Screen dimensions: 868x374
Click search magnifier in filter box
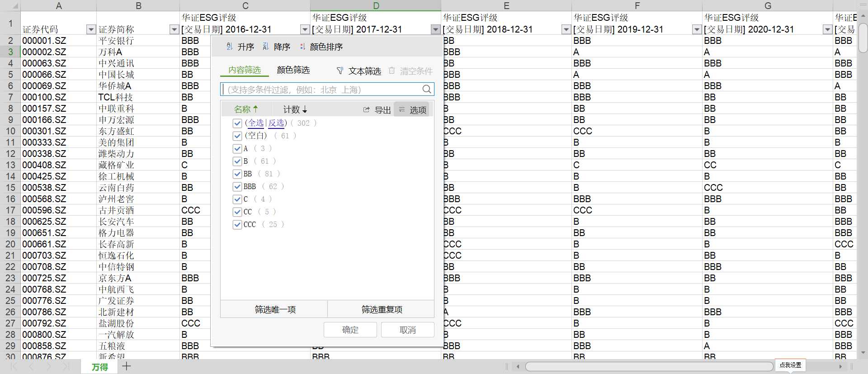(x=427, y=89)
